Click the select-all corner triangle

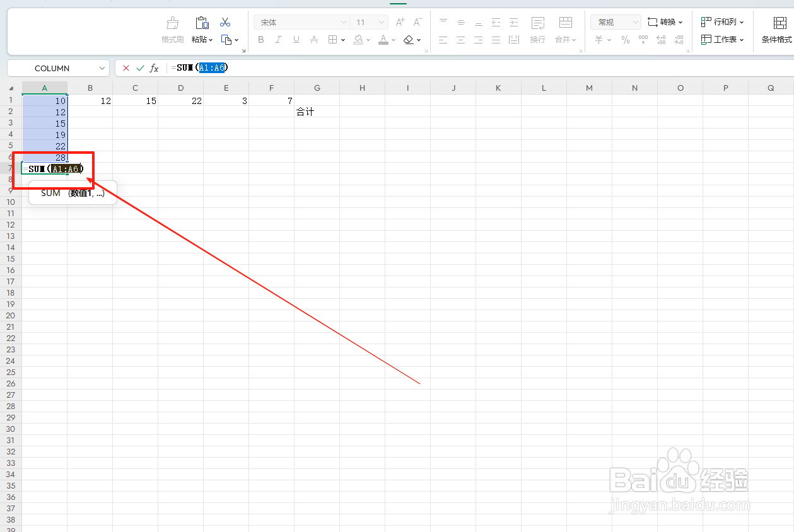[11, 88]
